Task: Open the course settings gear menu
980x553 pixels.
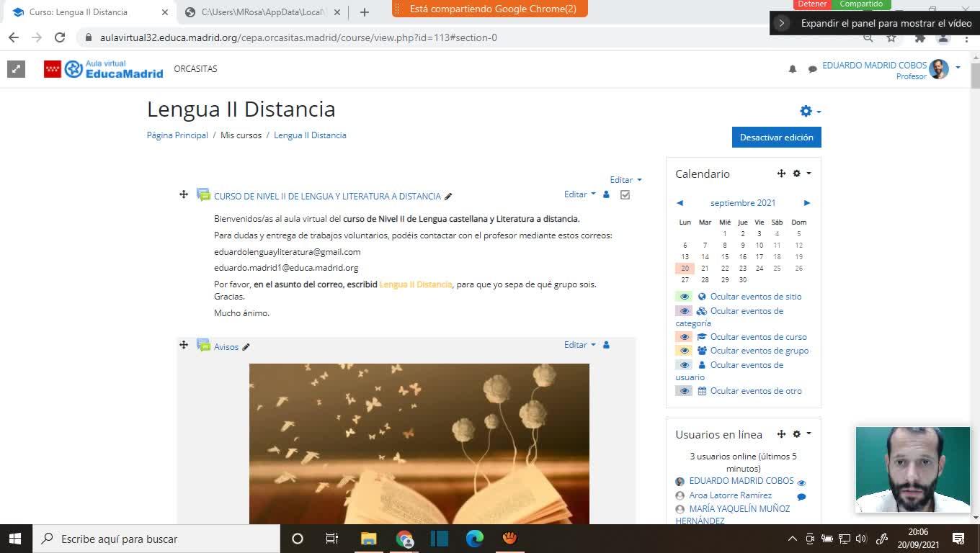Action: pyautogui.click(x=810, y=111)
